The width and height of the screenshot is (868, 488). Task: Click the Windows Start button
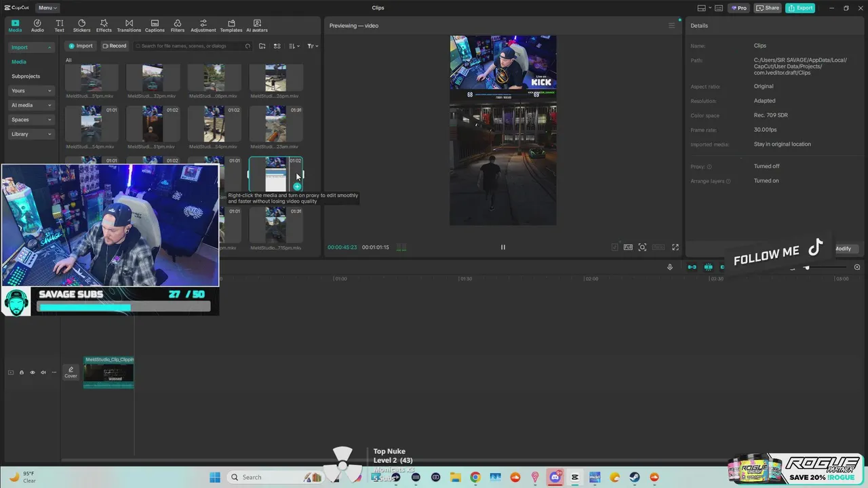(215, 477)
